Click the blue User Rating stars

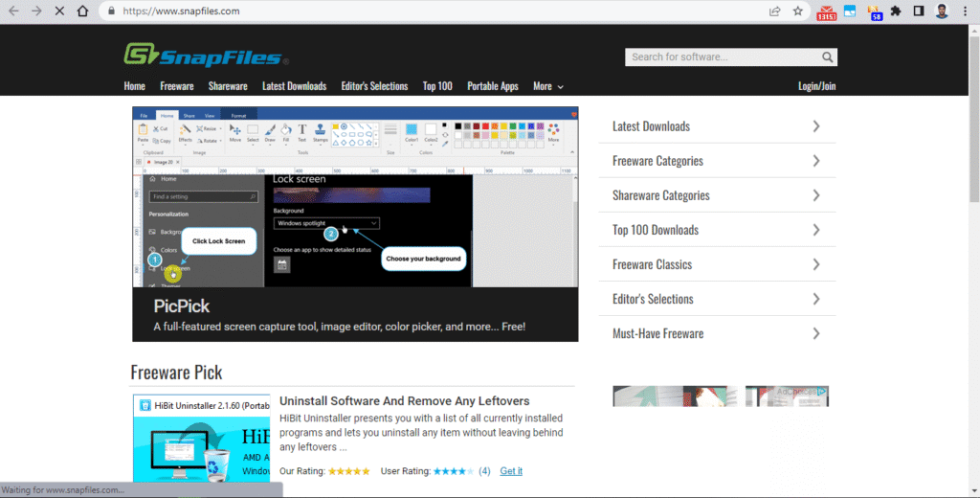[x=453, y=471]
